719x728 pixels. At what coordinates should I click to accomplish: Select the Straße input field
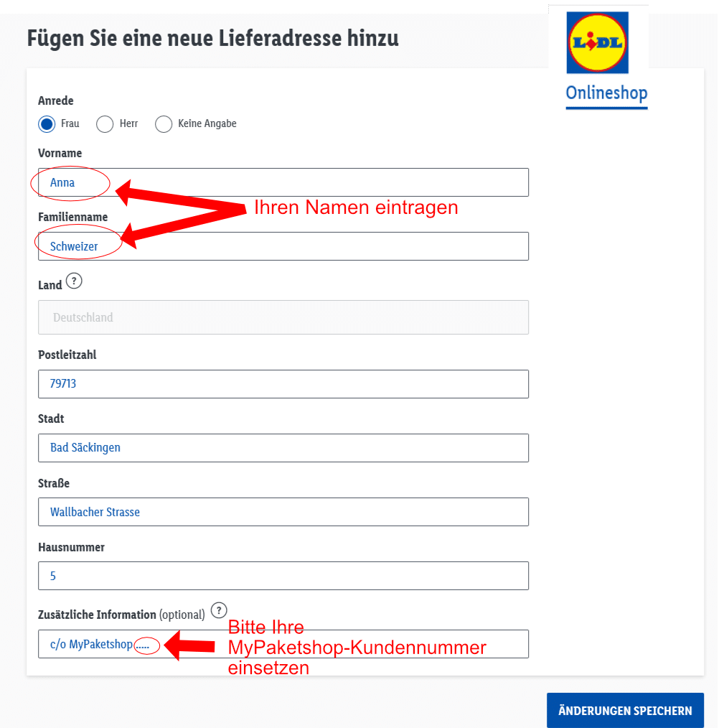click(x=283, y=512)
